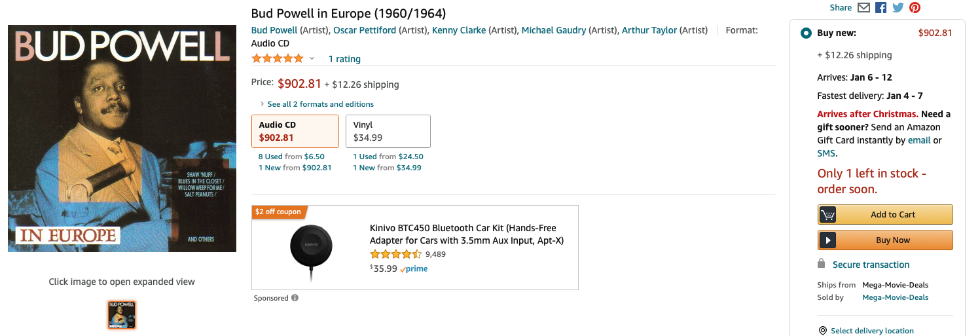
Task: Share this product on Pinterest
Action: [x=915, y=8]
